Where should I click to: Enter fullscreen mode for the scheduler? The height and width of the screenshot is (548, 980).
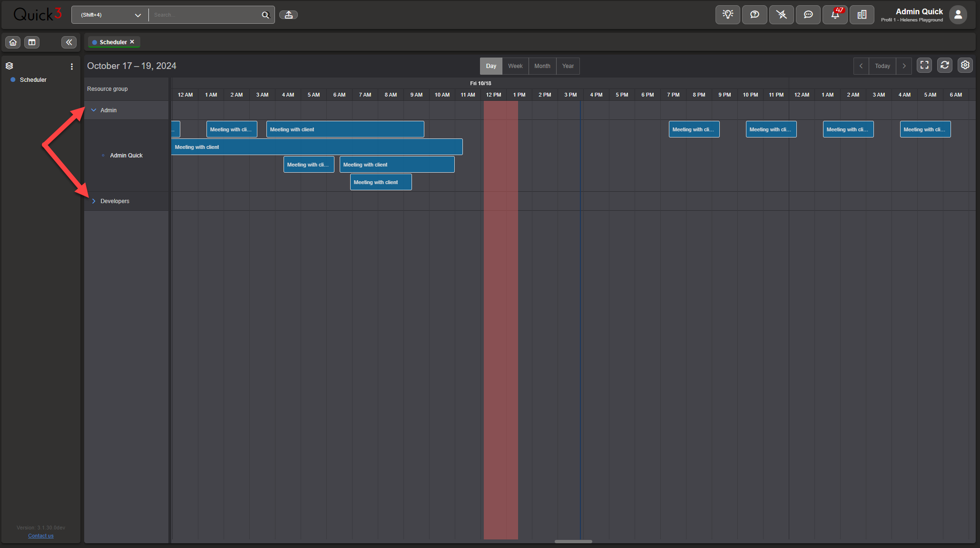924,66
